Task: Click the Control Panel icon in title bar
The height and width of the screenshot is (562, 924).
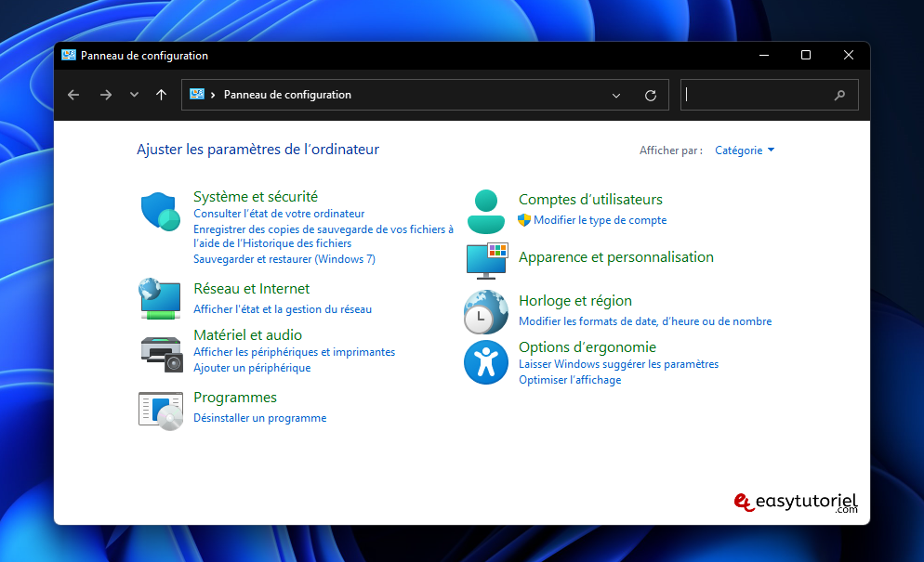Action: (69, 55)
